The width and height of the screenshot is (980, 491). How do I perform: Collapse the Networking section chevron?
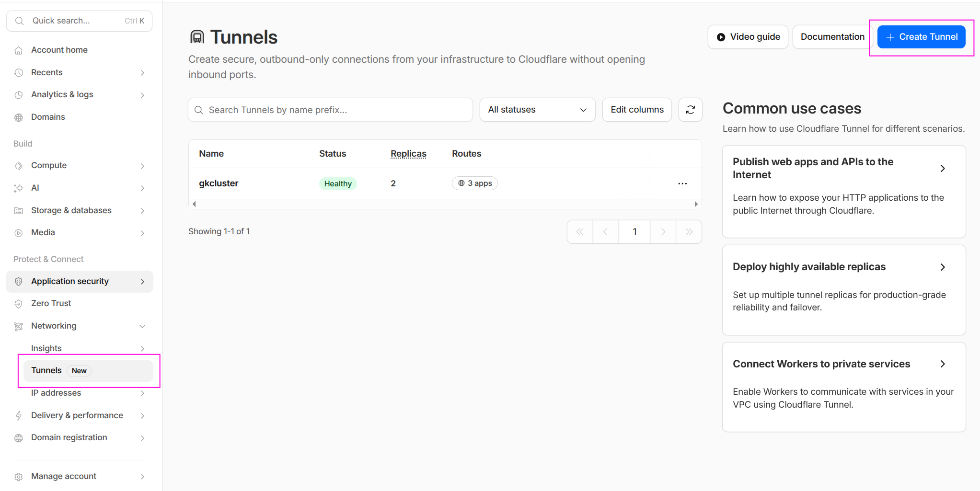[142, 326]
